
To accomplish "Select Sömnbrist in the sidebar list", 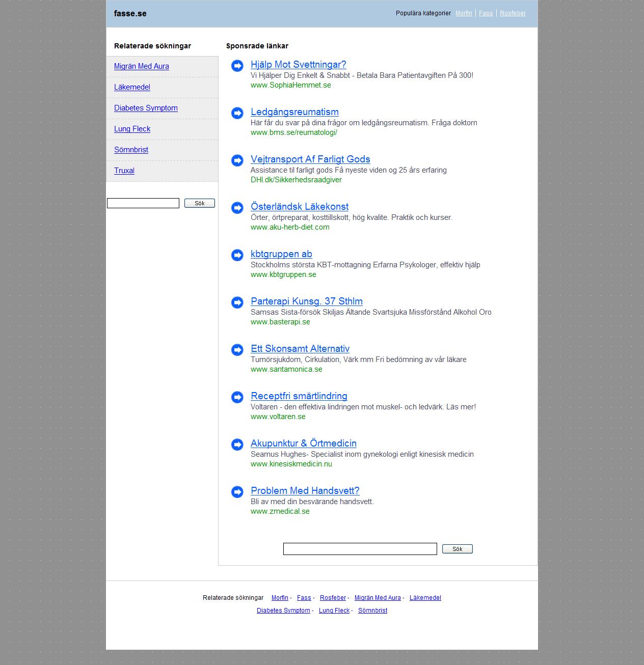I will coord(131,150).
